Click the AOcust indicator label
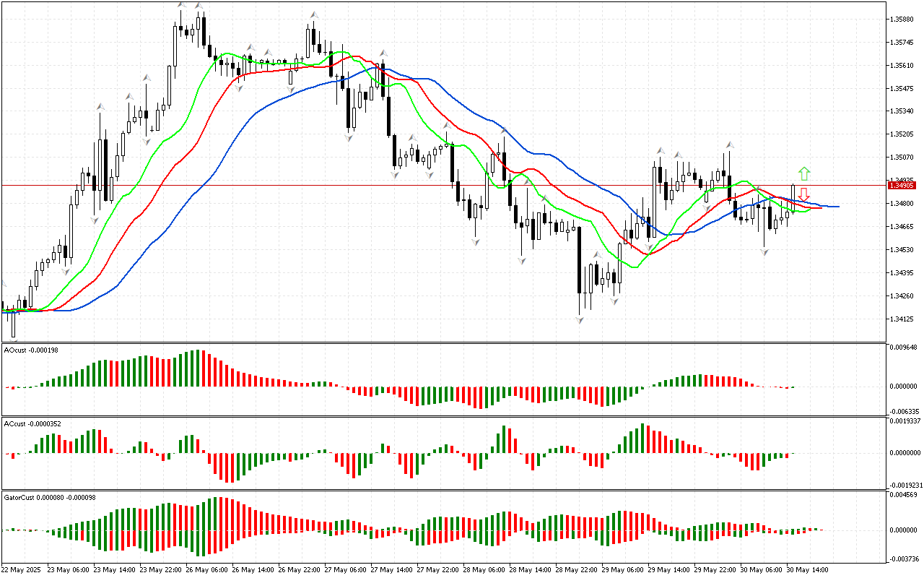 (32, 350)
